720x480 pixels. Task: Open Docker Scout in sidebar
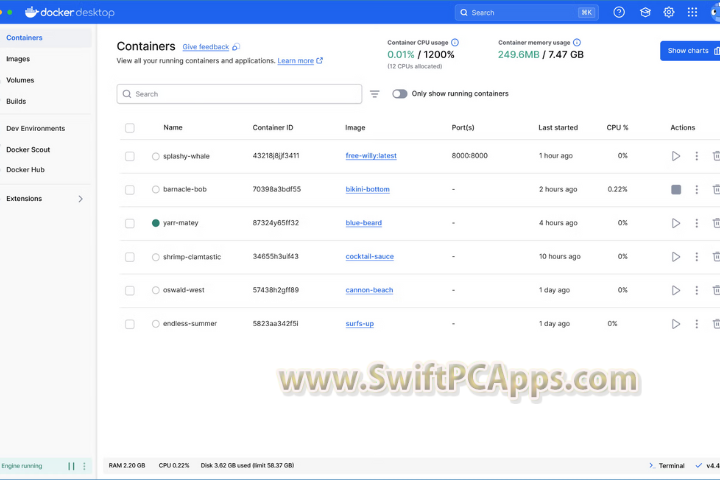click(28, 149)
